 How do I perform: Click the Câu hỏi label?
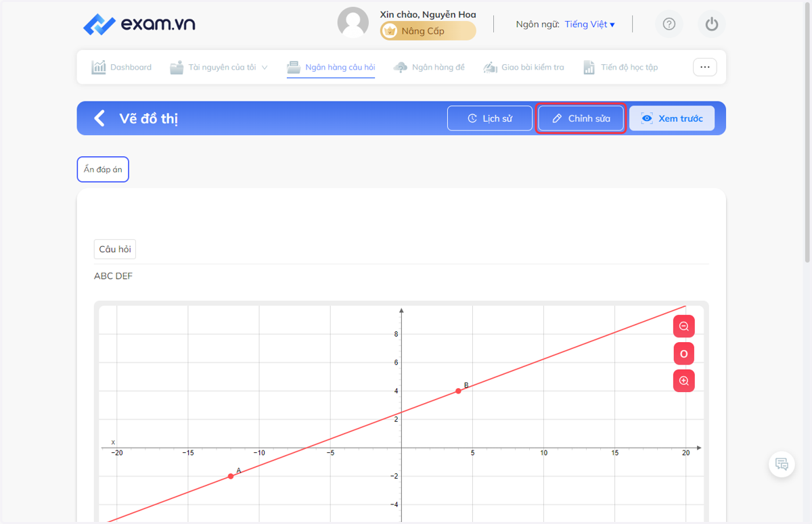click(x=115, y=249)
